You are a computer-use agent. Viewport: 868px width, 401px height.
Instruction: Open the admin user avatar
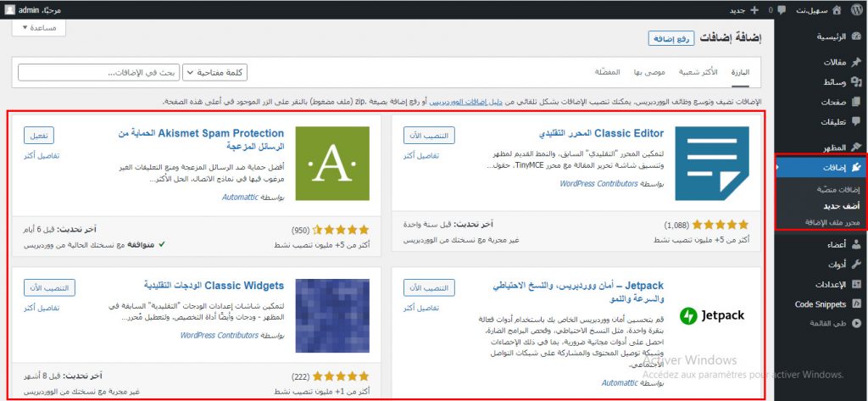(8, 9)
